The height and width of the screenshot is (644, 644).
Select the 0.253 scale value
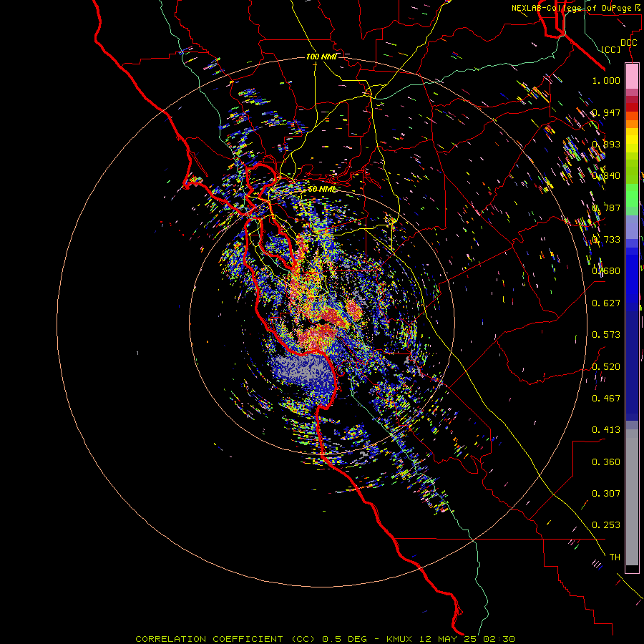[606, 525]
